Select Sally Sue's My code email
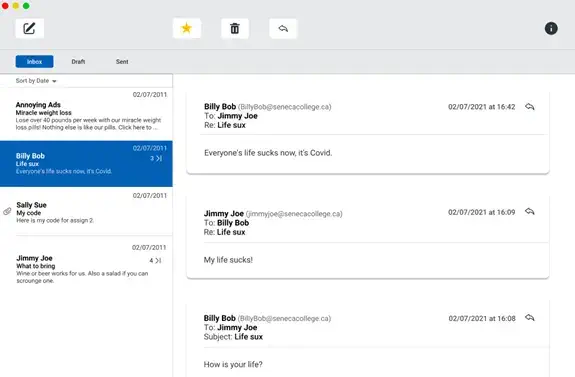The height and width of the screenshot is (377, 575). pos(86,211)
